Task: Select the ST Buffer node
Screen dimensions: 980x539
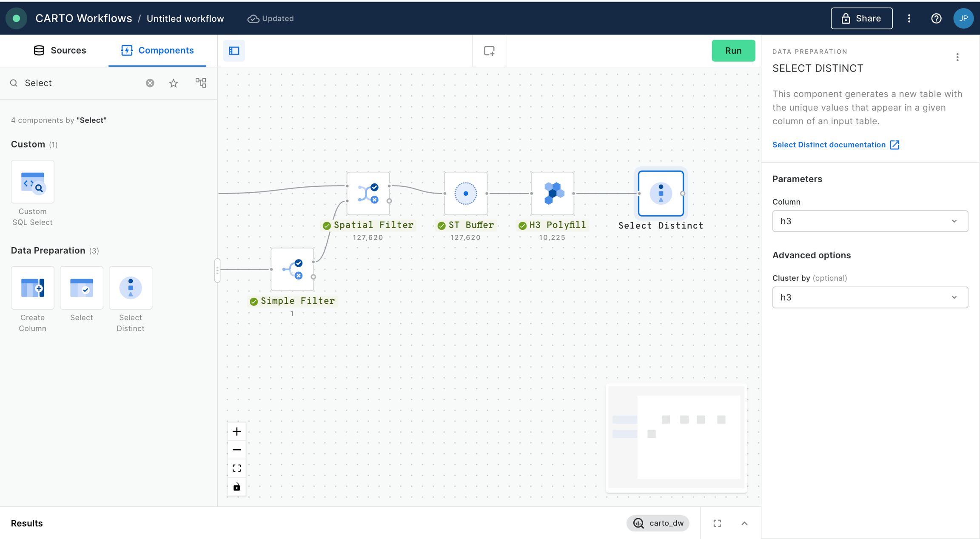Action: 465,194
